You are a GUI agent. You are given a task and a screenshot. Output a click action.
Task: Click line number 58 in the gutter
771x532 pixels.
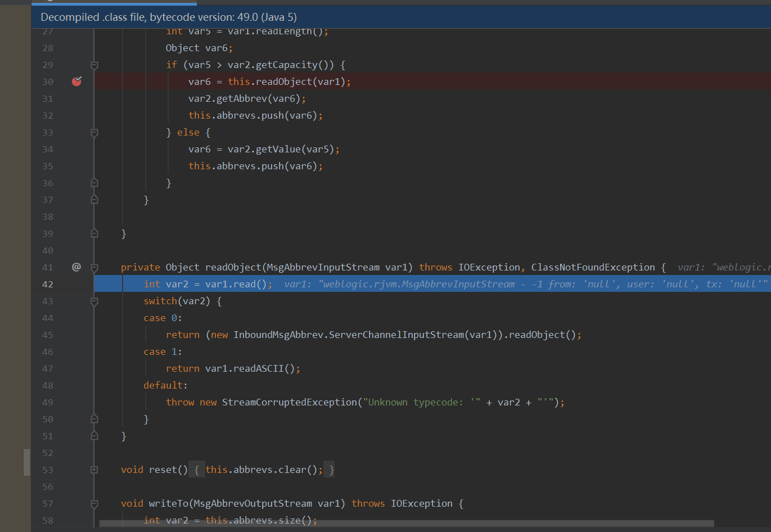click(48, 521)
